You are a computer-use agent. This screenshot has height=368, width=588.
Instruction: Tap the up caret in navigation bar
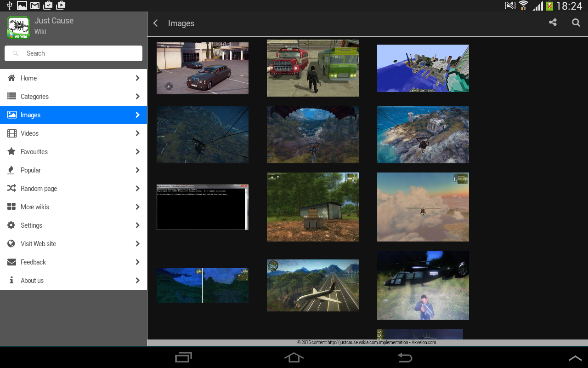click(575, 358)
